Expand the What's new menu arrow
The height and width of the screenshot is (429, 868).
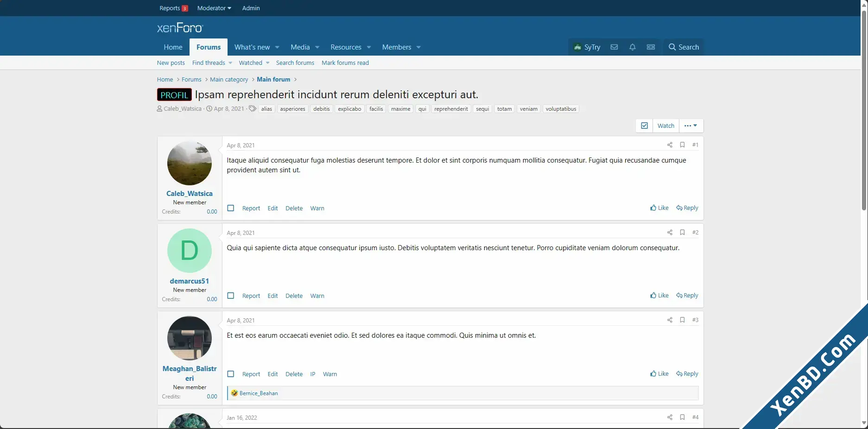click(277, 47)
